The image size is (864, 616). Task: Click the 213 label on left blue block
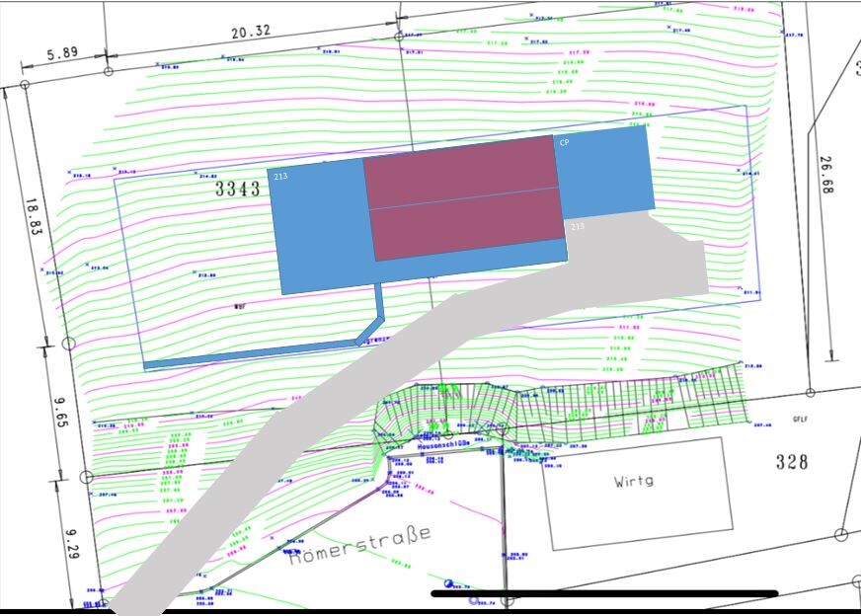(x=280, y=177)
